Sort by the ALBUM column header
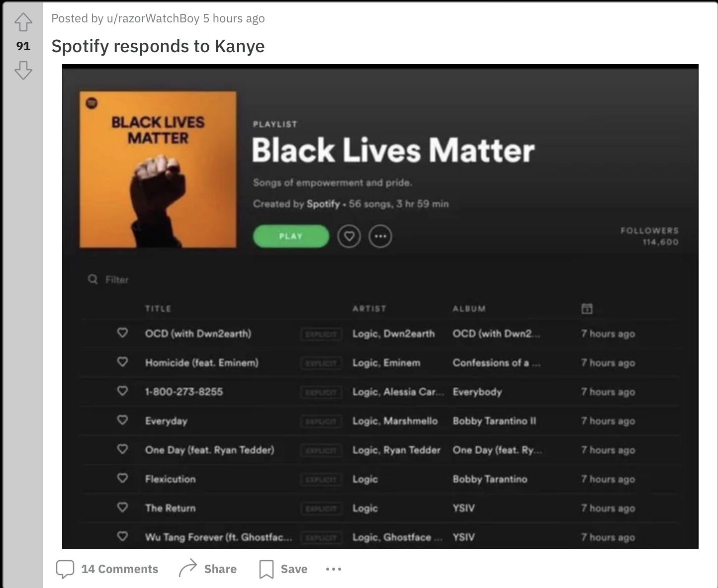This screenshot has height=588, width=718. coord(469,309)
